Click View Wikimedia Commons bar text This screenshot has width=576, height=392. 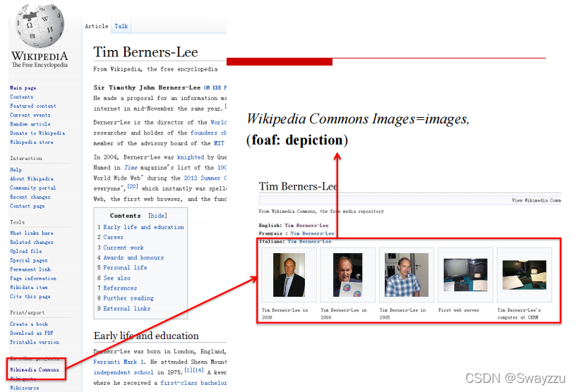[x=536, y=200]
